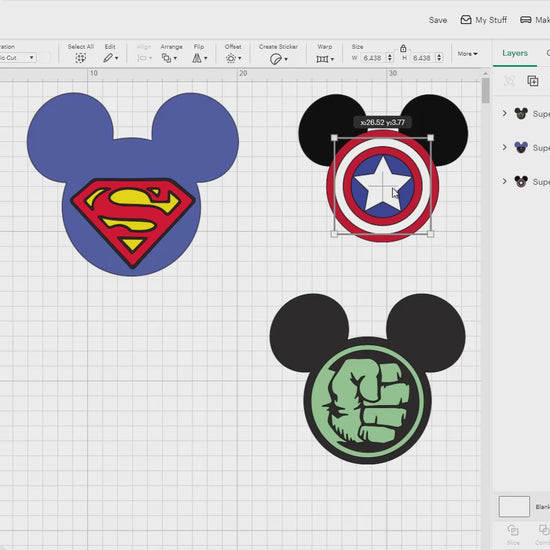Click the top-right selection handle
Screen dimensions: 550x550
coord(431,138)
